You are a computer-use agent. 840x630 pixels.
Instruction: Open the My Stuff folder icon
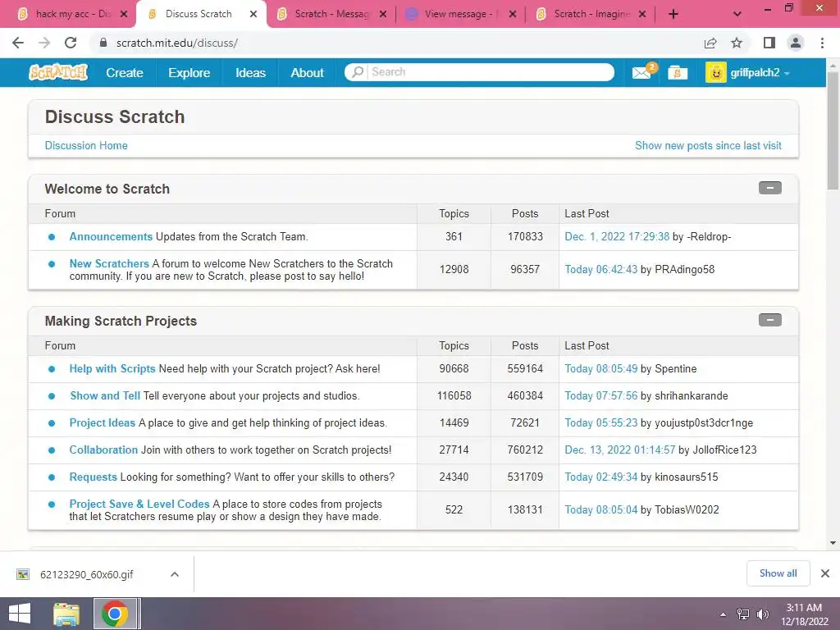point(678,73)
